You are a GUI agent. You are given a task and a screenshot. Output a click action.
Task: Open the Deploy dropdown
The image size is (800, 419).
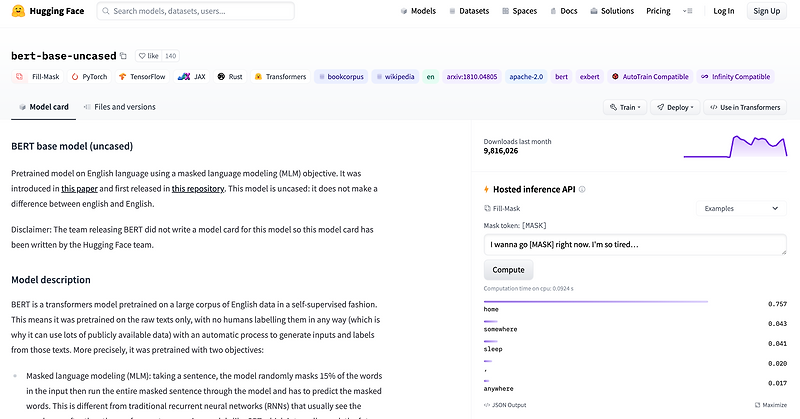click(x=675, y=107)
